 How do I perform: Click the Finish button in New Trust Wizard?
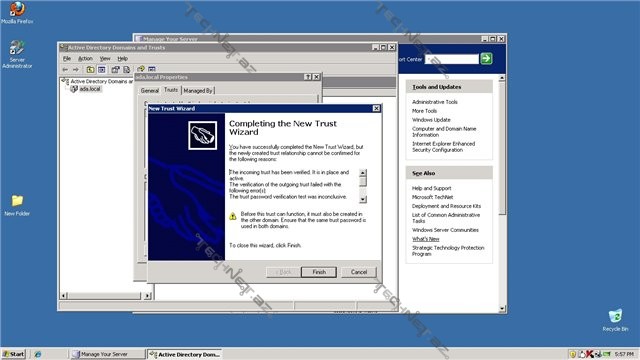[319, 272]
